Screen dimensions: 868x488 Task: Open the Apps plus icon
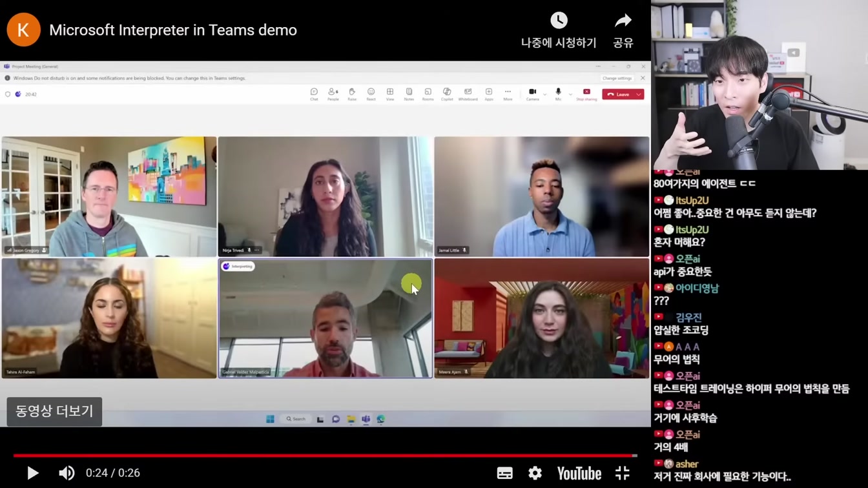tap(489, 94)
